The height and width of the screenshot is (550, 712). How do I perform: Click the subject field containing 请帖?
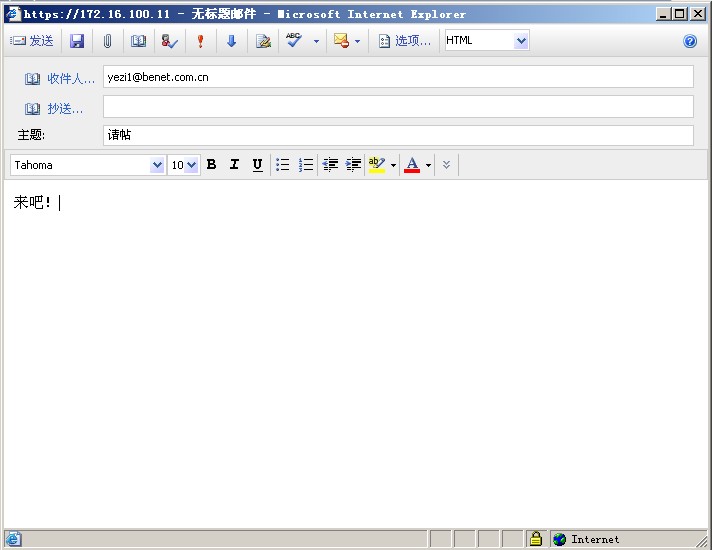point(398,135)
